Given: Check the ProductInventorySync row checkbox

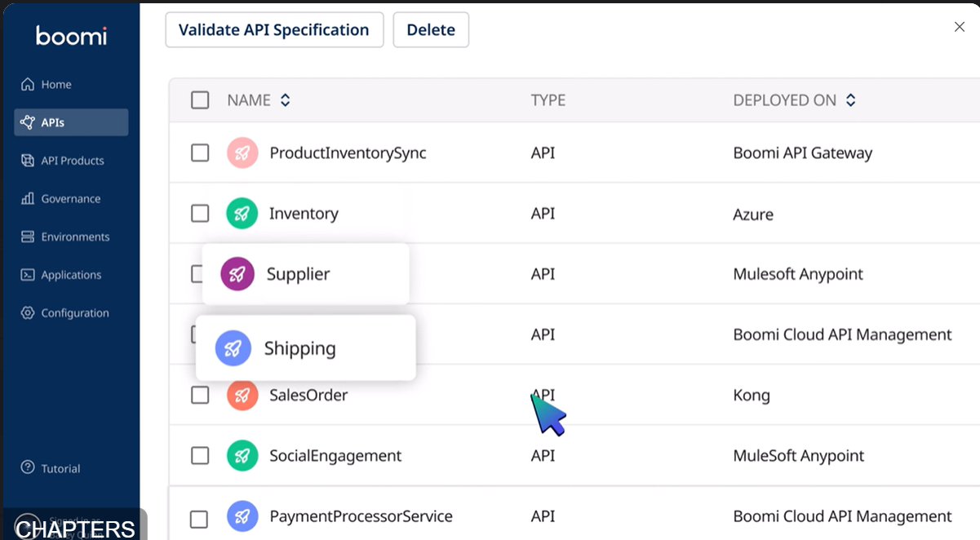Looking at the screenshot, I should (200, 153).
